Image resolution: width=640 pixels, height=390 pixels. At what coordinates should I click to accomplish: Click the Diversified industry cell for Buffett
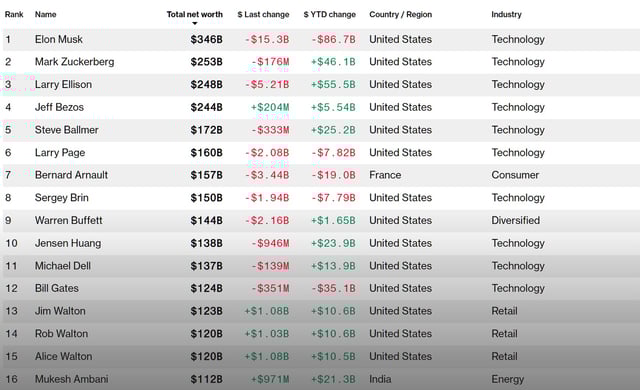click(x=516, y=220)
